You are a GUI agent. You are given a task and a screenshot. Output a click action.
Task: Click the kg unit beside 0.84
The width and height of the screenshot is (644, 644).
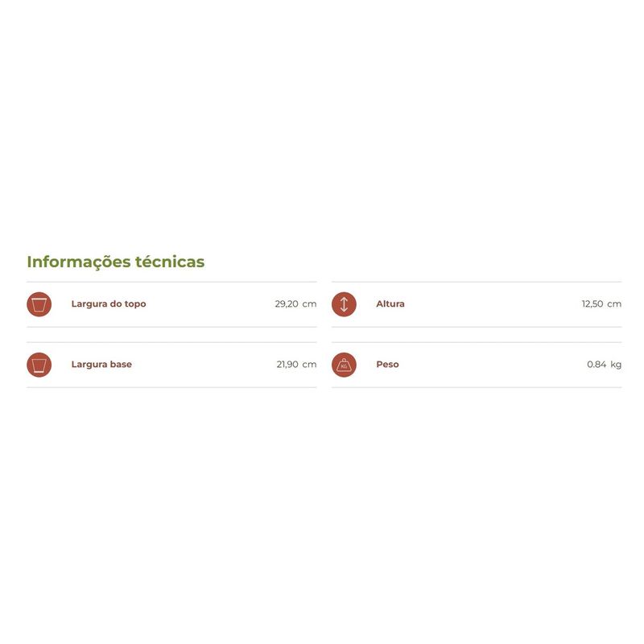click(x=616, y=365)
